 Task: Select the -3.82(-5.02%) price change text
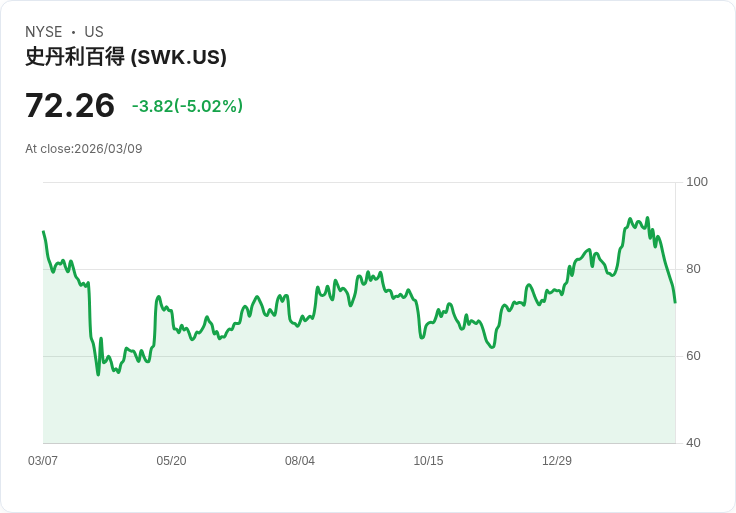click(x=187, y=106)
